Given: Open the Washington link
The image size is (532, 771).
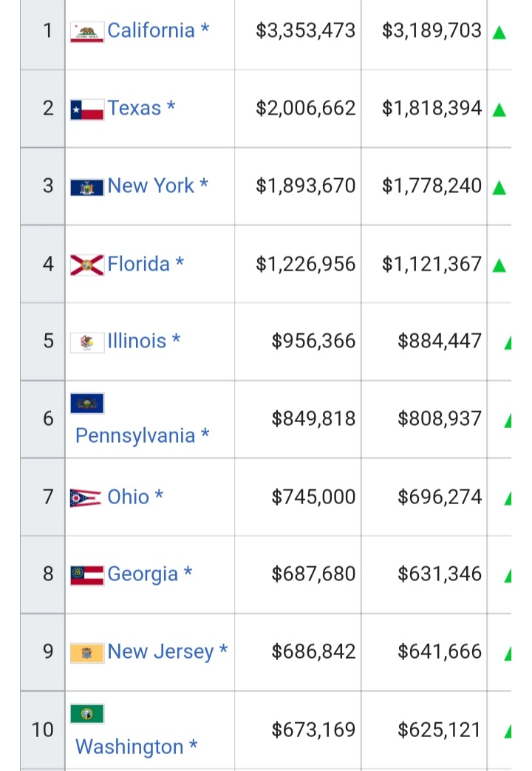Looking at the screenshot, I should tap(129, 747).
